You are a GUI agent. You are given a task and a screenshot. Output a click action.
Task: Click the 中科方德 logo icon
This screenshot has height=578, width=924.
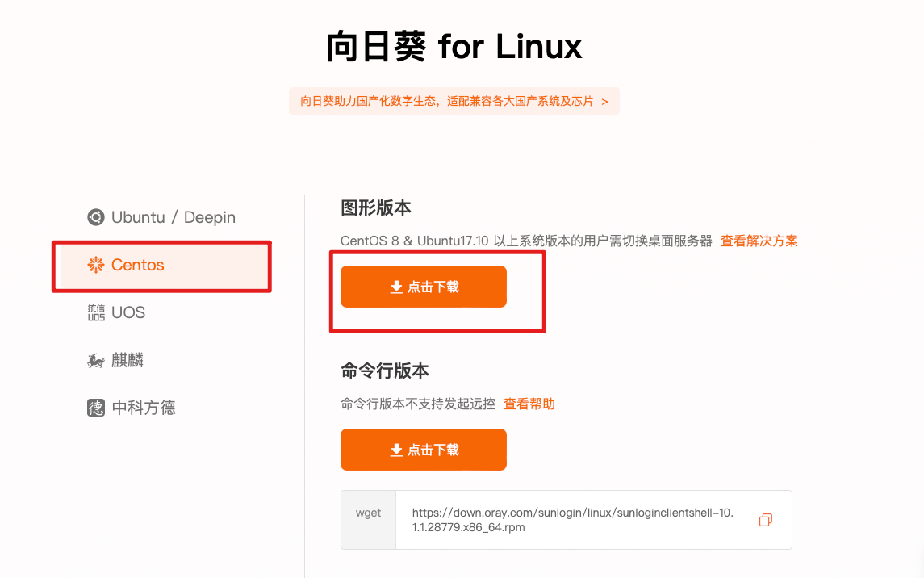96,408
